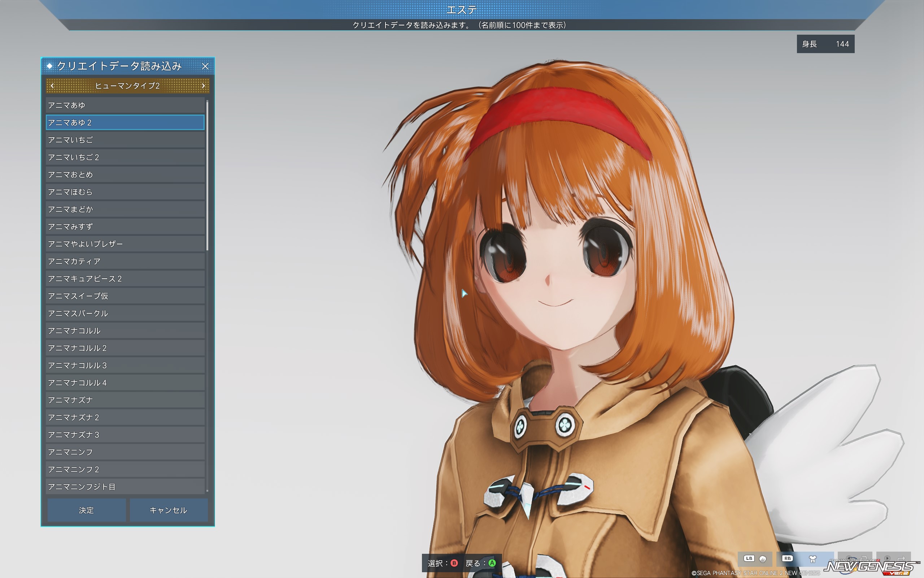Select アニマカティア
The width and height of the screenshot is (924, 578).
(x=125, y=261)
